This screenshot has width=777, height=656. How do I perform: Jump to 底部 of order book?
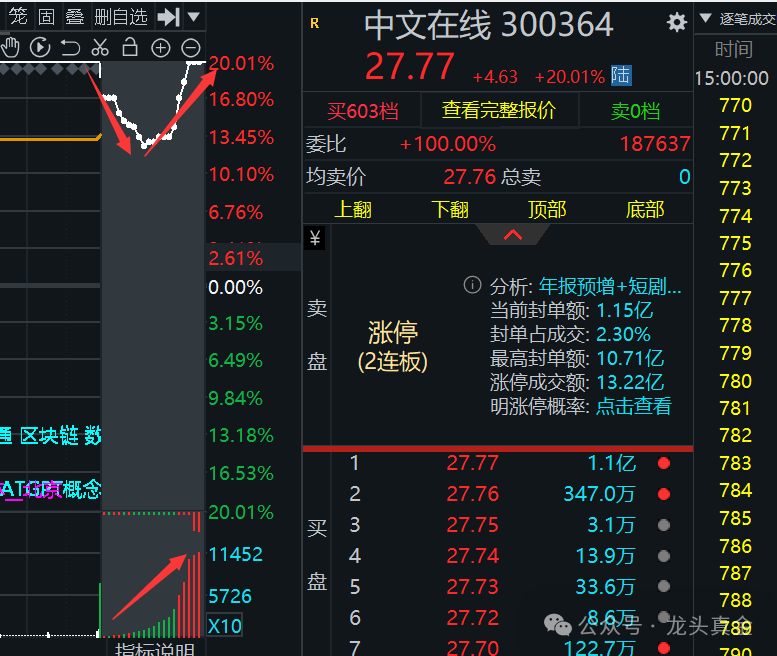pos(645,210)
